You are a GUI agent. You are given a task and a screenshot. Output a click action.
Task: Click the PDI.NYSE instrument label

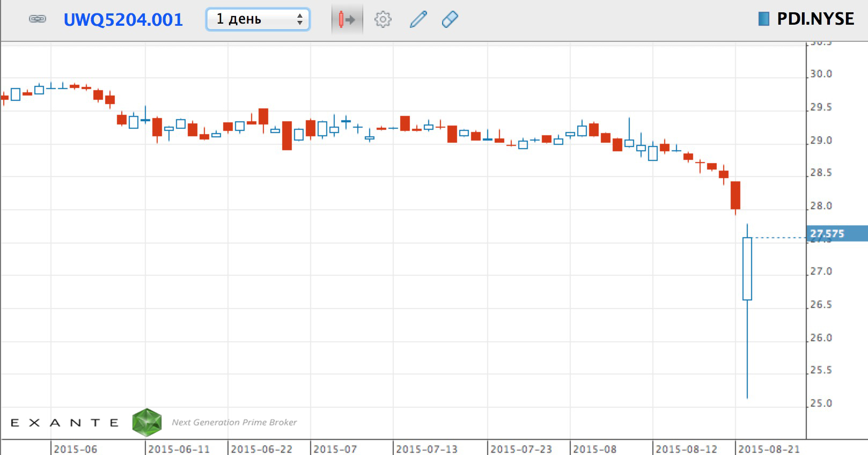pos(815,19)
